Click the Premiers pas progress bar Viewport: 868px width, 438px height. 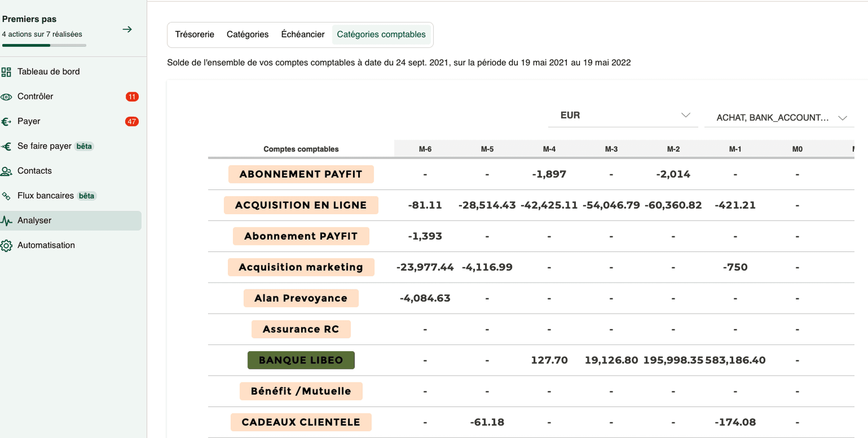point(44,45)
